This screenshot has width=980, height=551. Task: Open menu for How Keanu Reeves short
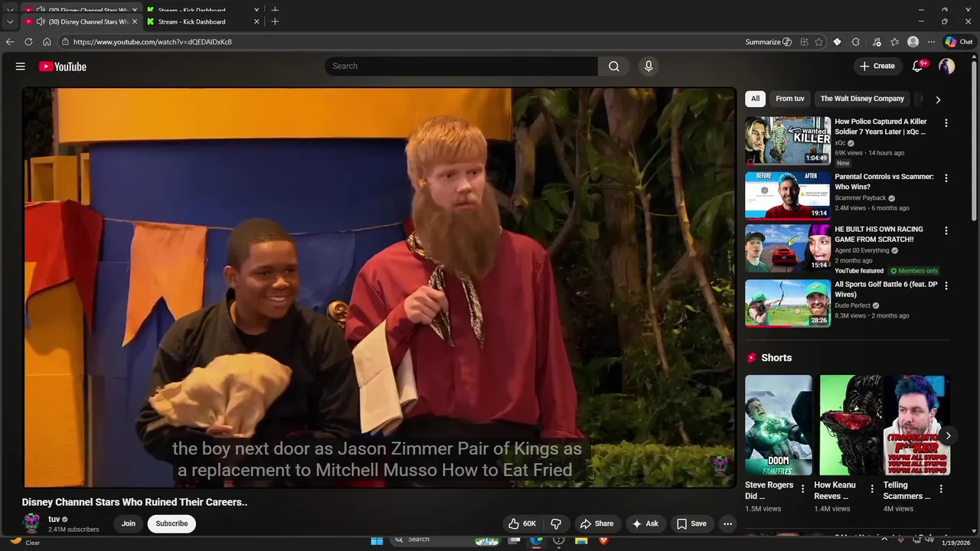click(871, 489)
